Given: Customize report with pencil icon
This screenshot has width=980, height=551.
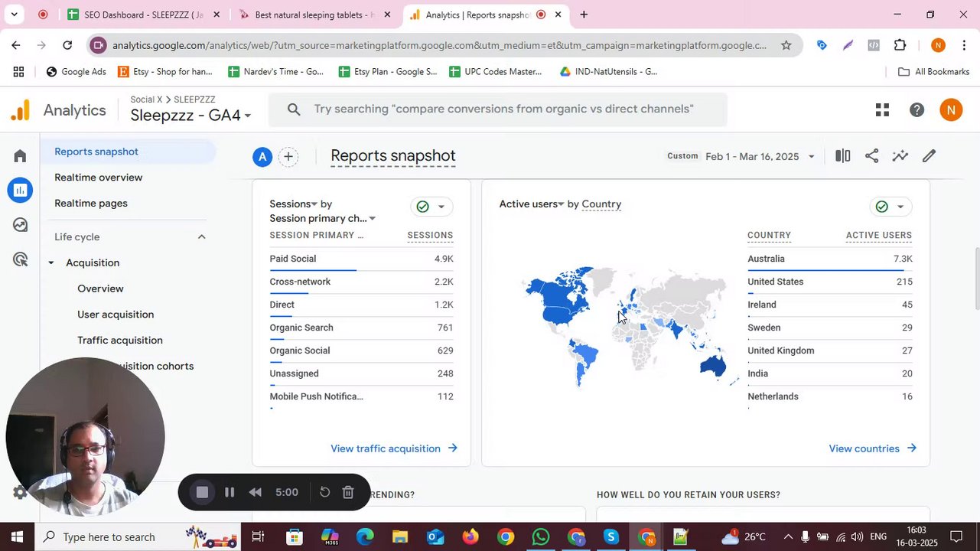Looking at the screenshot, I should point(929,156).
